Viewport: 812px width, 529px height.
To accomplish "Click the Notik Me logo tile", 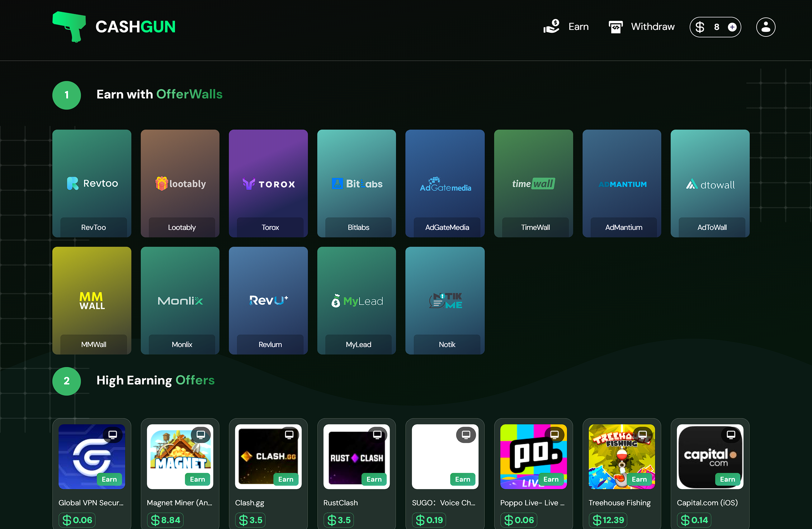I will pos(445,301).
